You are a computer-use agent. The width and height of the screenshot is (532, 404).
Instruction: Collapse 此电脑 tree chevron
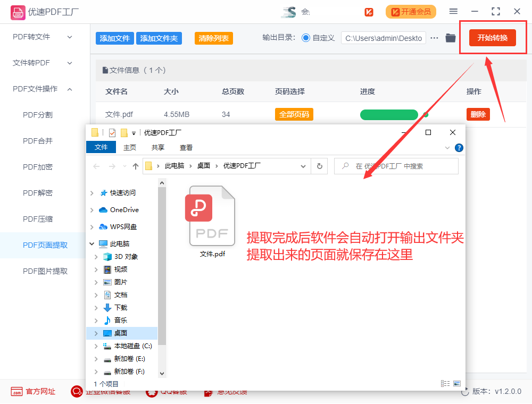pos(92,243)
